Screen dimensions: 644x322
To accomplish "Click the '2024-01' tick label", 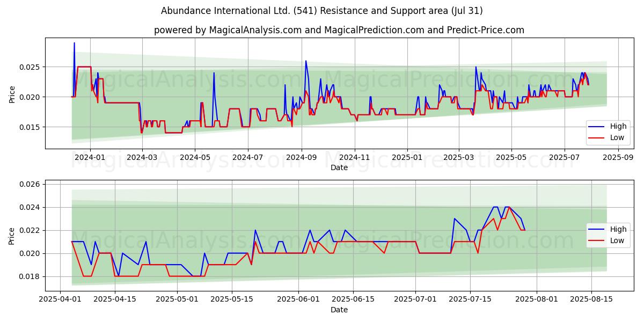I will (x=90, y=157).
